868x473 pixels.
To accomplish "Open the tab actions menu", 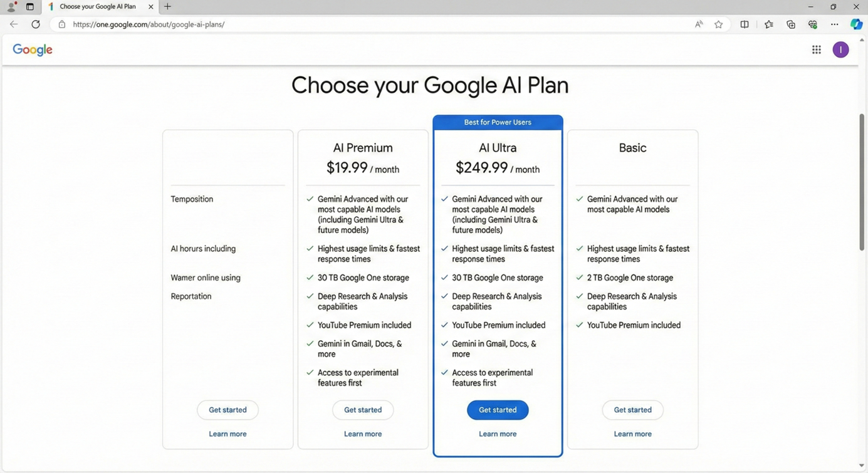I will (29, 6).
